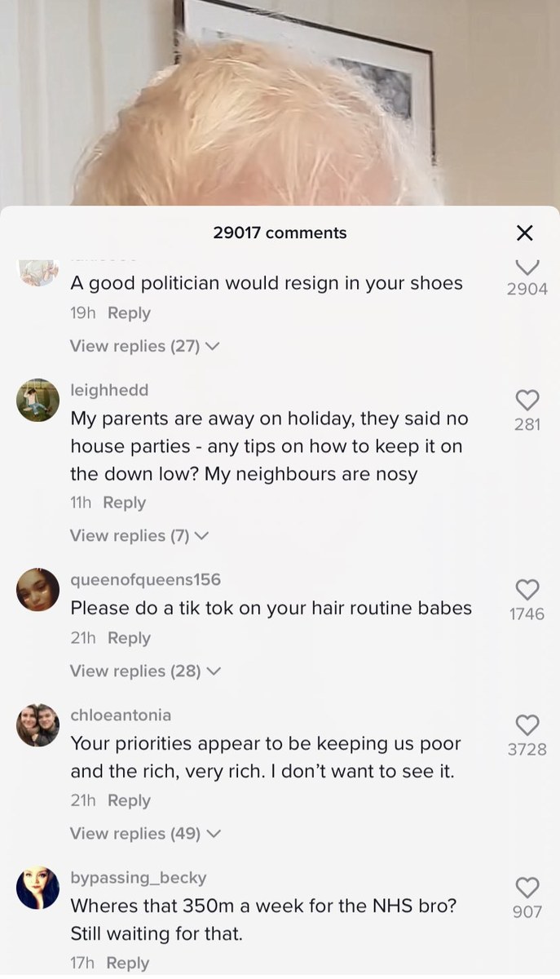Show 49 replies to chloeantonia

pos(145,833)
